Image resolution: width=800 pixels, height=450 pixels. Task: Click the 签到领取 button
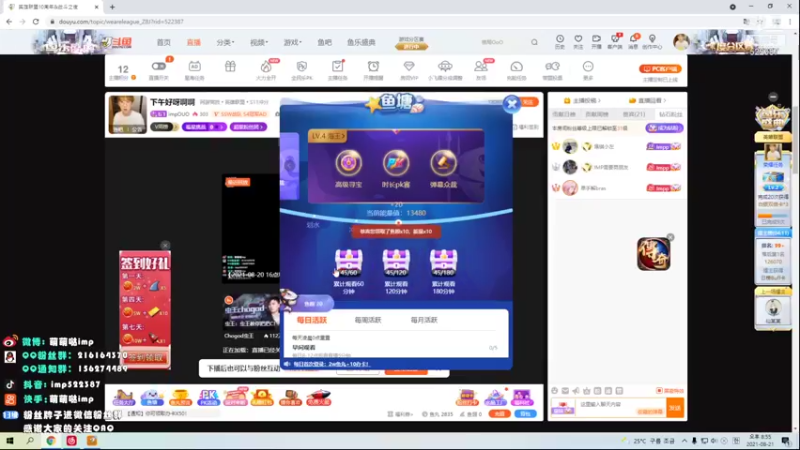point(145,358)
